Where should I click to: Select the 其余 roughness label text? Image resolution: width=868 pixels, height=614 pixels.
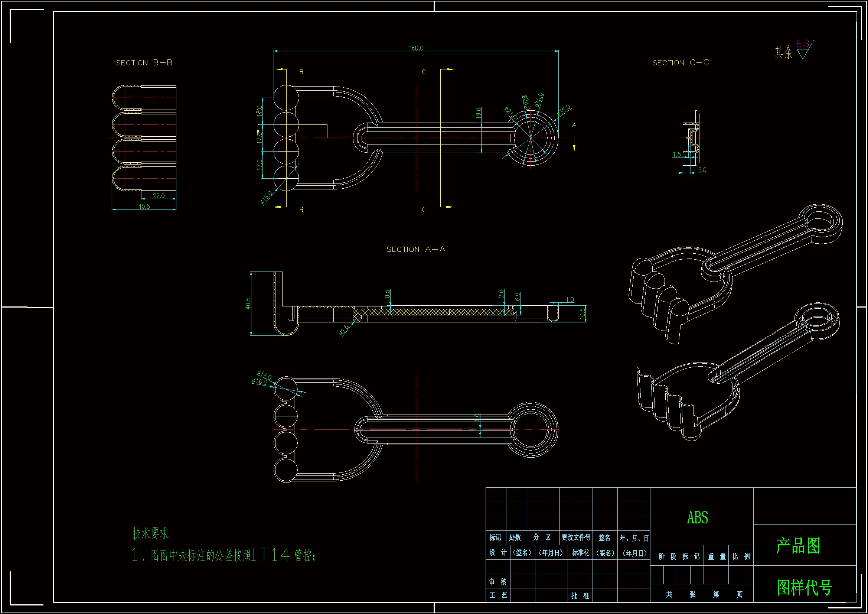pos(783,52)
